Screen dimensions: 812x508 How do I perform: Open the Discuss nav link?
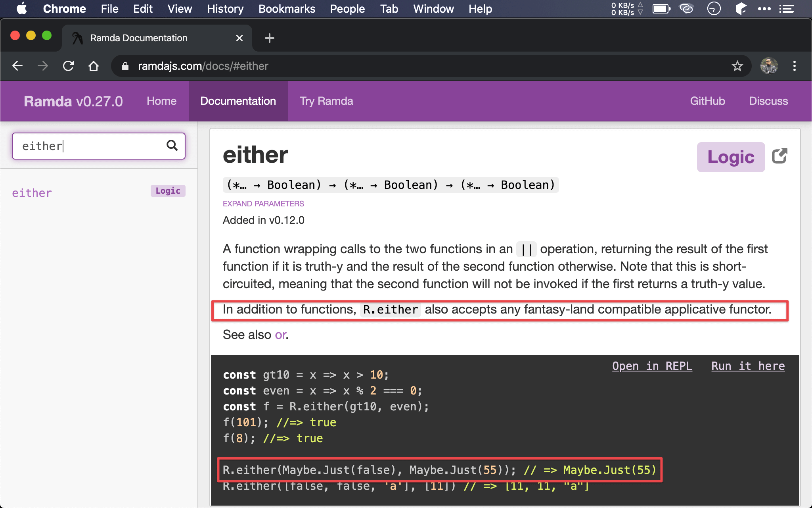coord(768,101)
